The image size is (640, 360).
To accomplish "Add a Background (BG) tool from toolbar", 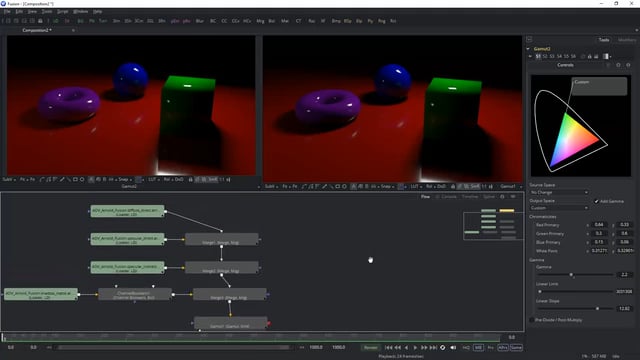I will pos(80,21).
